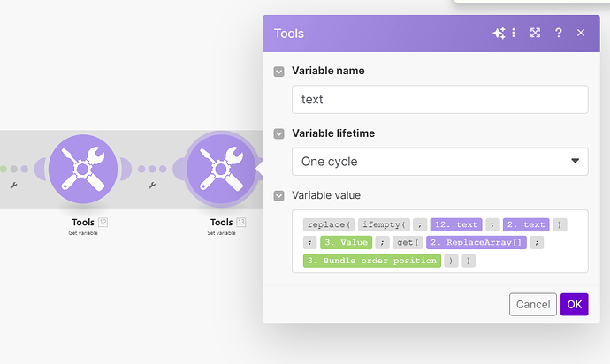This screenshot has height=364, width=610.
Task: Expand the Tools panel to fullscreen
Action: 535,34
